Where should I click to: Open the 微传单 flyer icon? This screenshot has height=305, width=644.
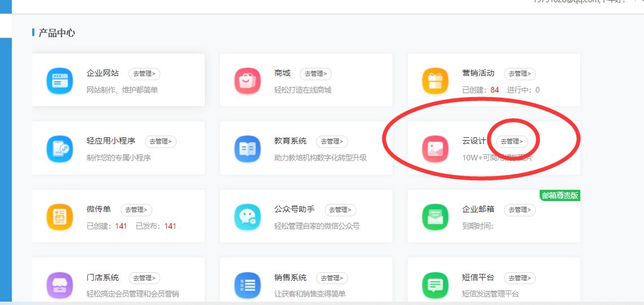(x=60, y=217)
